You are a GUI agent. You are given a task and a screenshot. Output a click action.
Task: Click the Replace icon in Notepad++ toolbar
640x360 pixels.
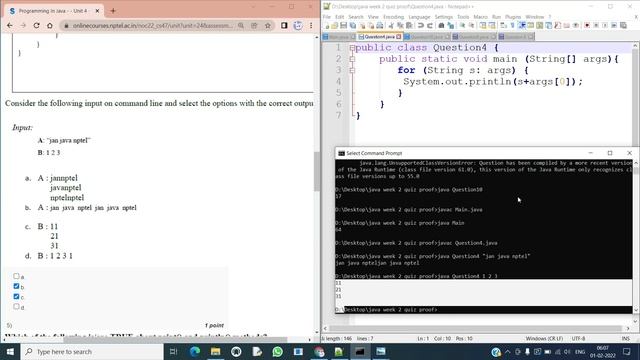[x=450, y=25]
